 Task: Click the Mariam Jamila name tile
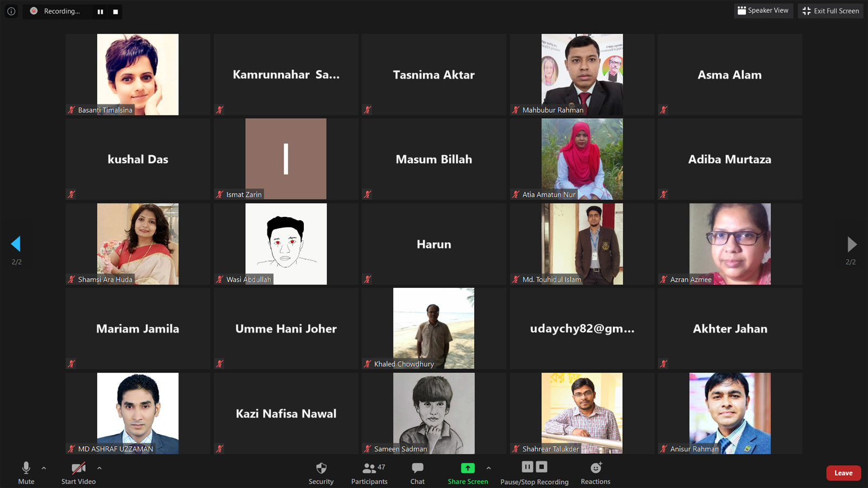point(138,329)
